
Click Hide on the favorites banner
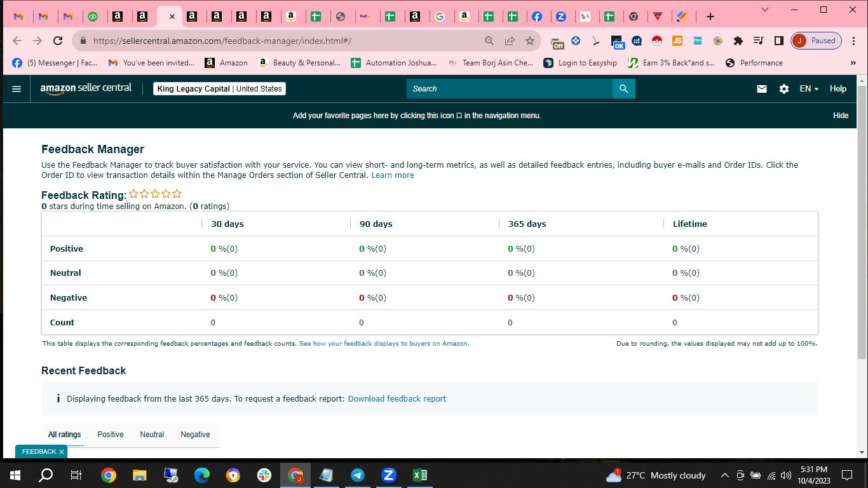(x=841, y=116)
